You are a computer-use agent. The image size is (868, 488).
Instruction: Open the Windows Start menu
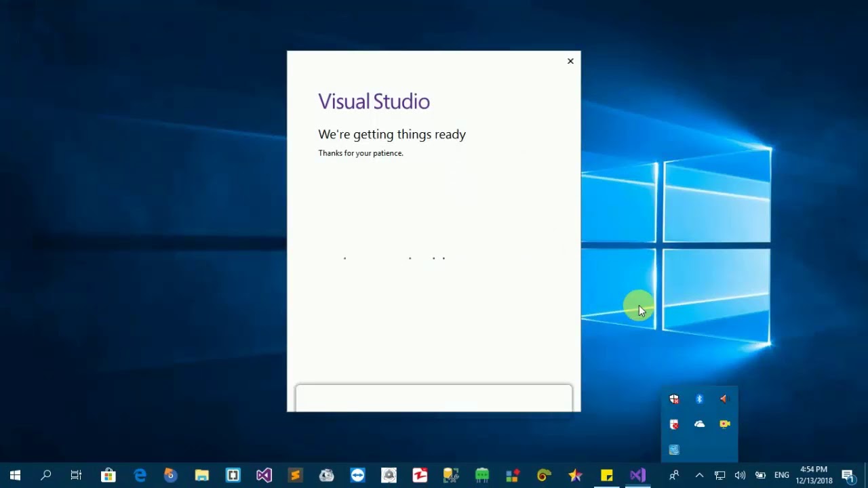15,476
